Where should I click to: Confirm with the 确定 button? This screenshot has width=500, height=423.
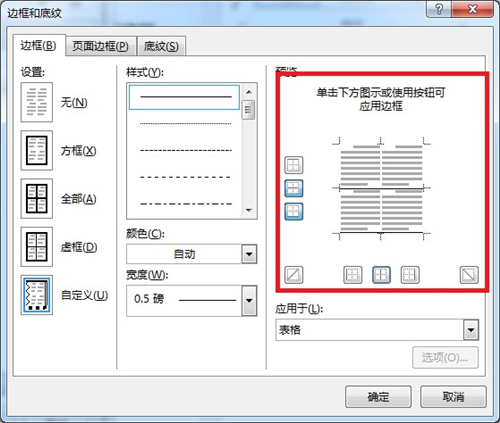(x=378, y=397)
